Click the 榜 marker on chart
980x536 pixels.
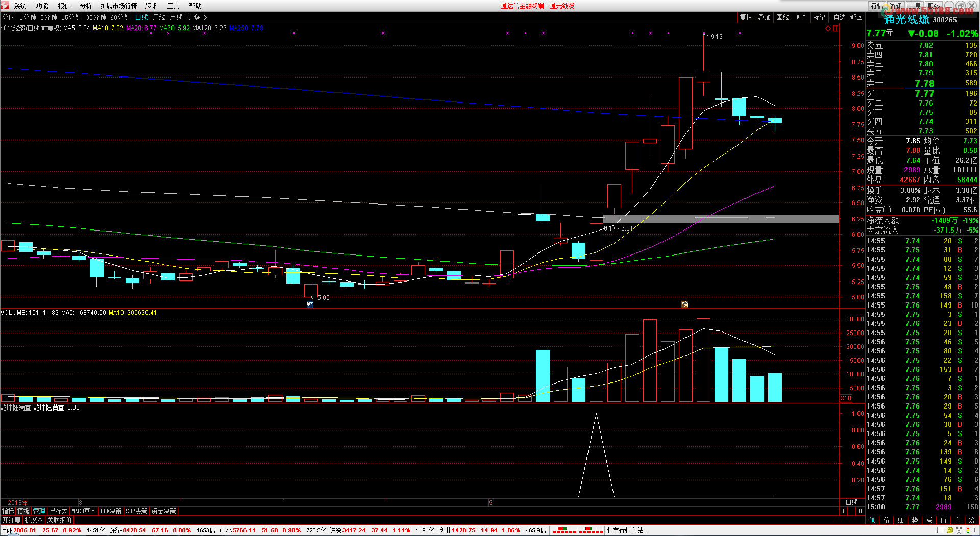(x=685, y=304)
